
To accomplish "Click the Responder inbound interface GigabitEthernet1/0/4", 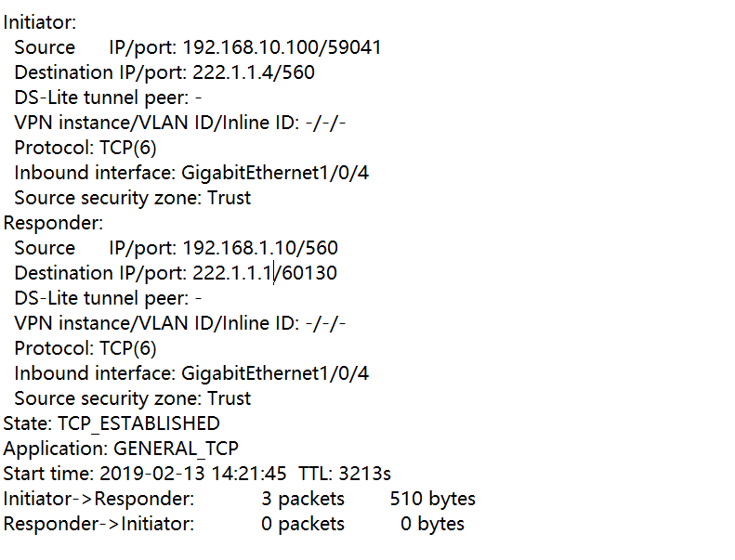I will (275, 373).
